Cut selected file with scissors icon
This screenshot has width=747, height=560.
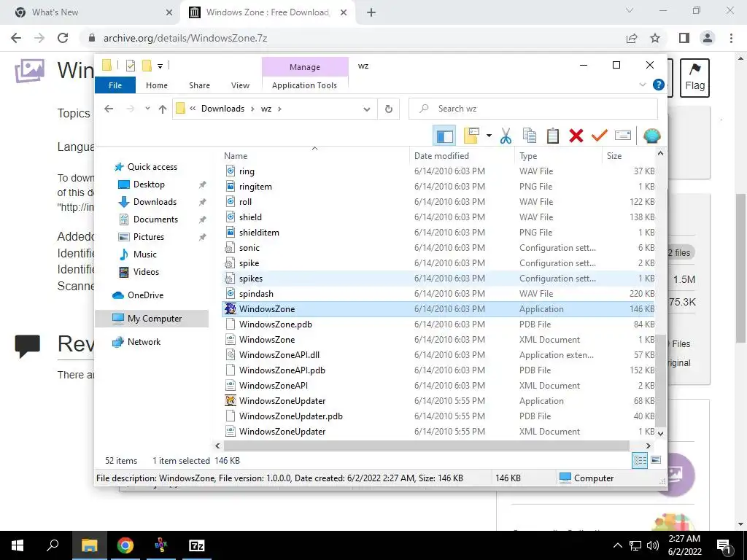(x=506, y=136)
